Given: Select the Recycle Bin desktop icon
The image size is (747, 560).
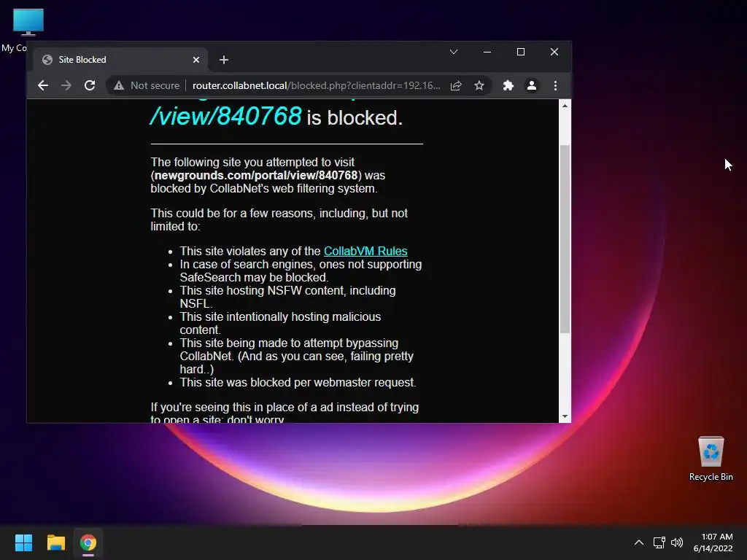Looking at the screenshot, I should [x=711, y=459].
